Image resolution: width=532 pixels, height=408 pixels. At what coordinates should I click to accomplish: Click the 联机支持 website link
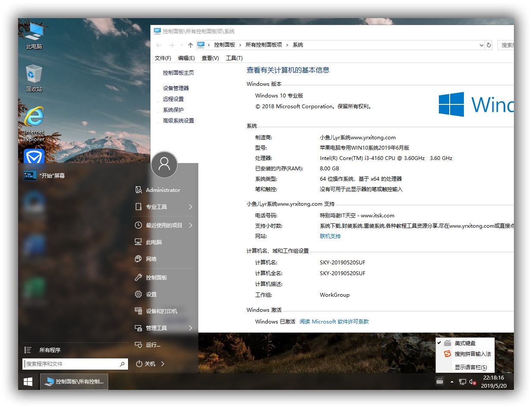click(330, 236)
